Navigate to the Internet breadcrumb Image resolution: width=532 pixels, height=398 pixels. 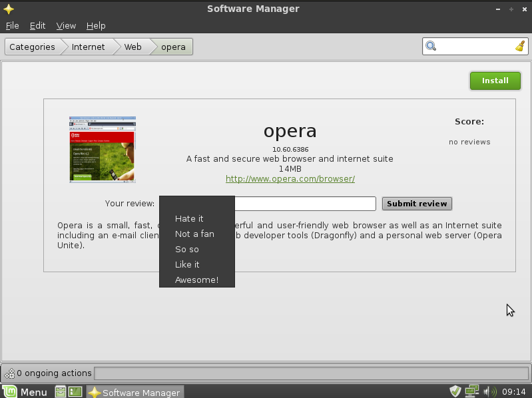(88, 47)
